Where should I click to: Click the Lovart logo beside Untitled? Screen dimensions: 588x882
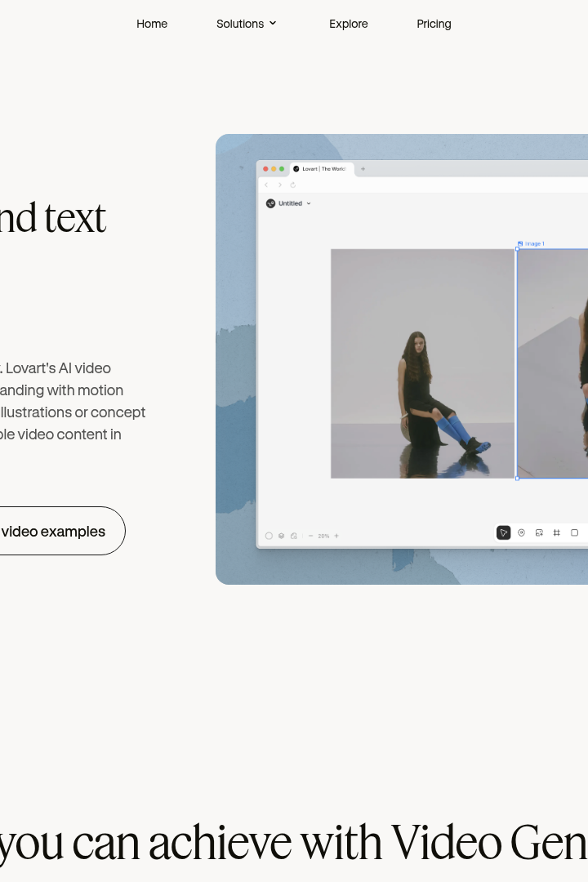coord(270,203)
